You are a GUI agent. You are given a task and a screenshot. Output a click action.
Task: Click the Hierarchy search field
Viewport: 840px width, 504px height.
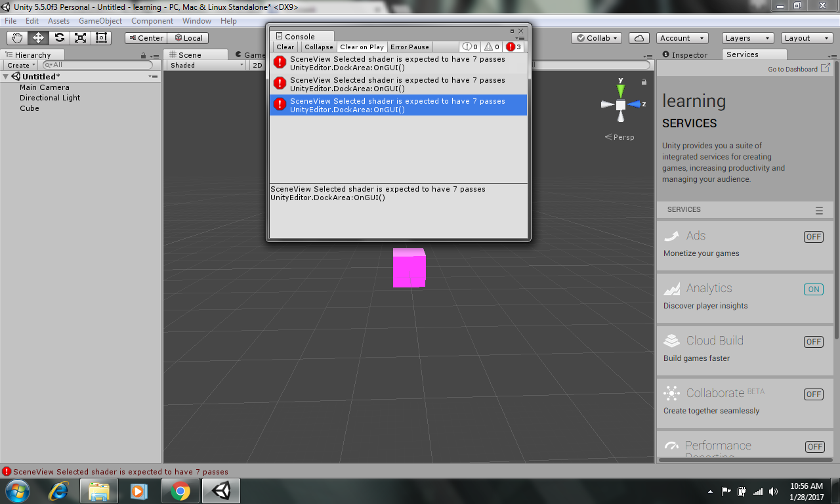pyautogui.click(x=97, y=65)
